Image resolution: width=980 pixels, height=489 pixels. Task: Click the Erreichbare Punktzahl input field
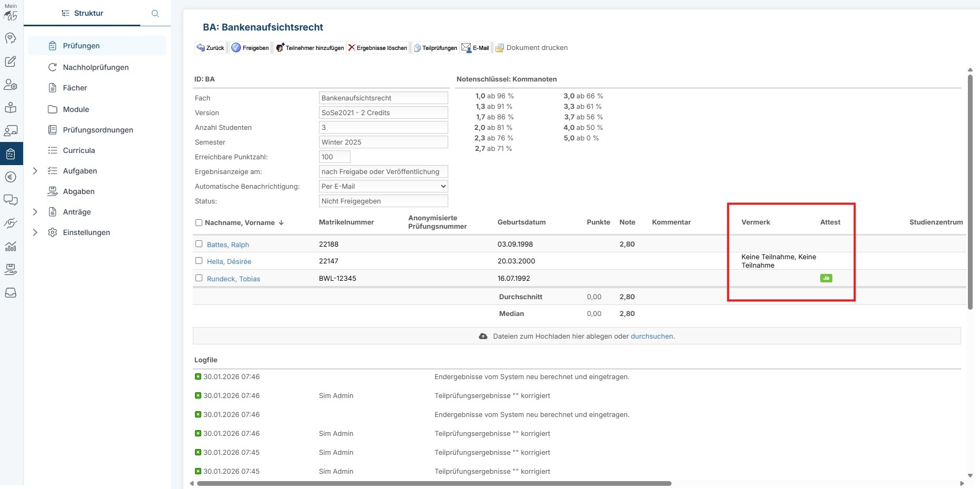coord(334,157)
